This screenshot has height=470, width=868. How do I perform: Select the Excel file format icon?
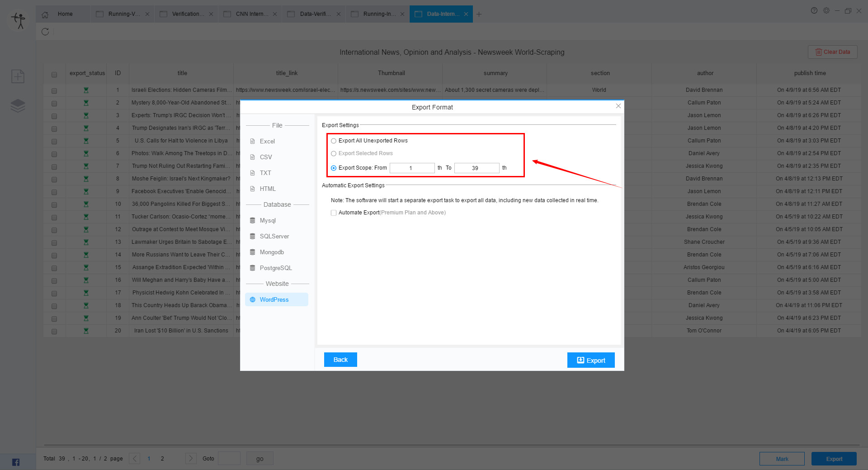253,141
